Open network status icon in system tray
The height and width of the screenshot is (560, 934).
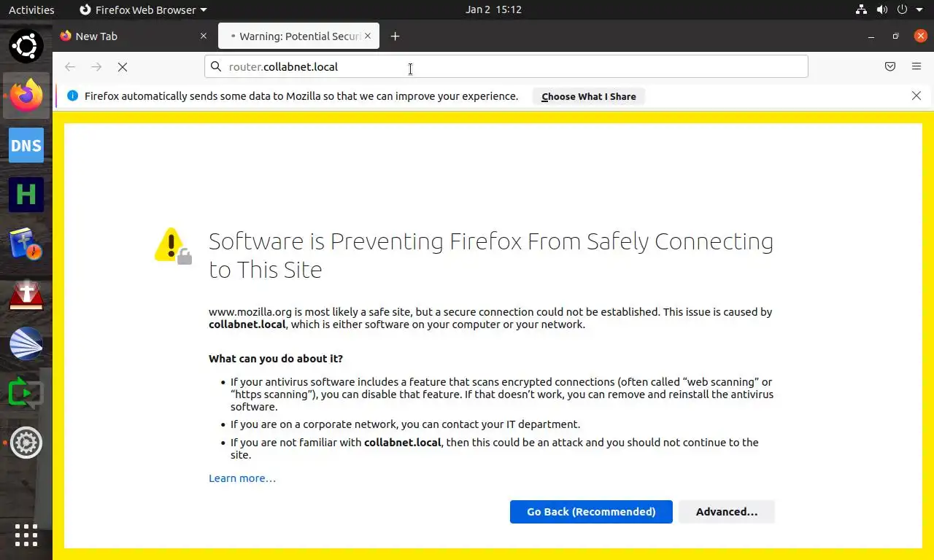[x=862, y=9]
